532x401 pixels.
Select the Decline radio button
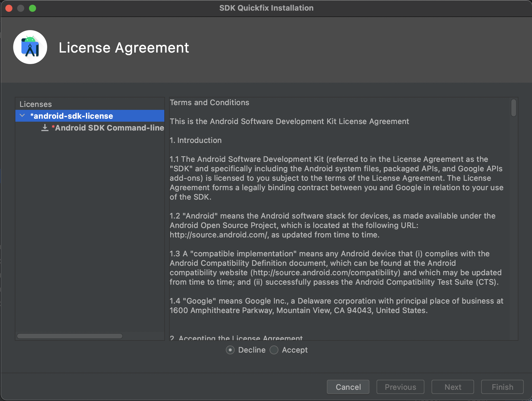tap(230, 350)
